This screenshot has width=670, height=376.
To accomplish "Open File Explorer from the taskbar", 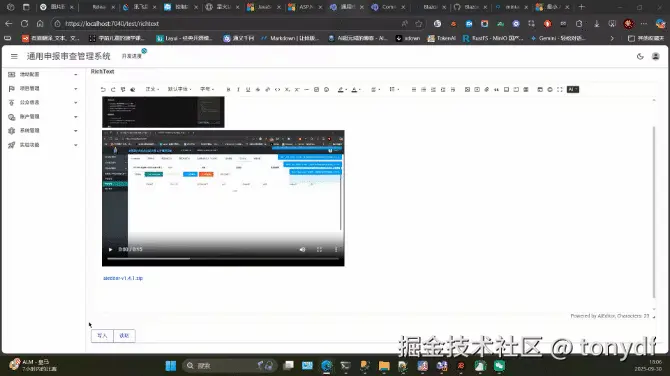I will click(384, 366).
